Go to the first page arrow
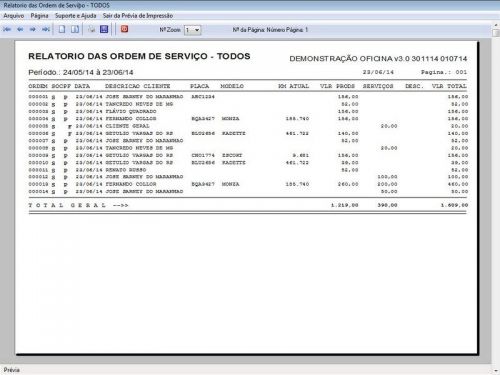Viewport: 500px width, 375px height. pyautogui.click(x=7, y=29)
